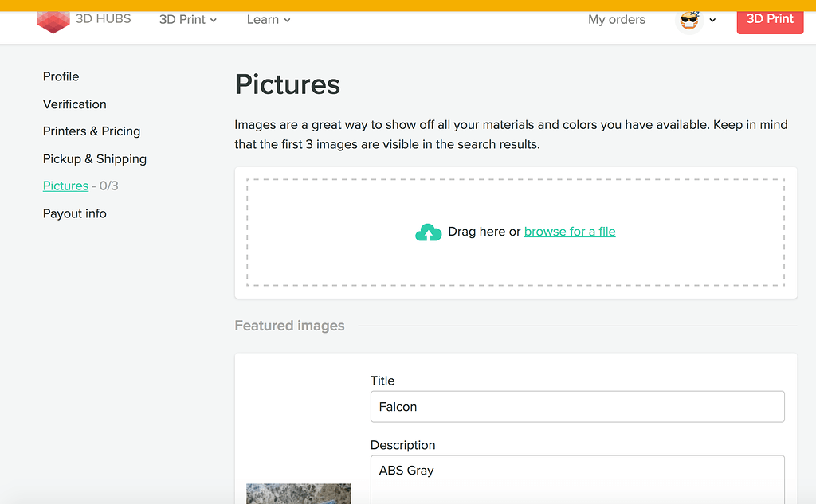Screen dimensions: 816x504
Task: Open the Learn dropdown menu
Action: pyautogui.click(x=268, y=20)
